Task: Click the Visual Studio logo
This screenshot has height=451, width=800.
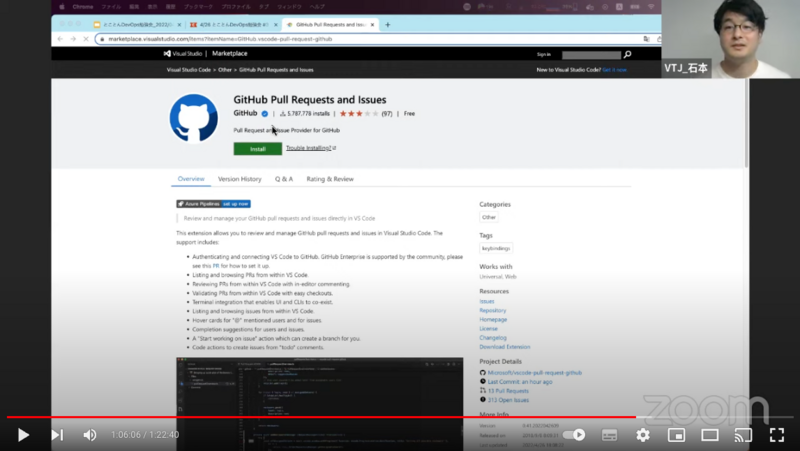Action: pyautogui.click(x=183, y=54)
